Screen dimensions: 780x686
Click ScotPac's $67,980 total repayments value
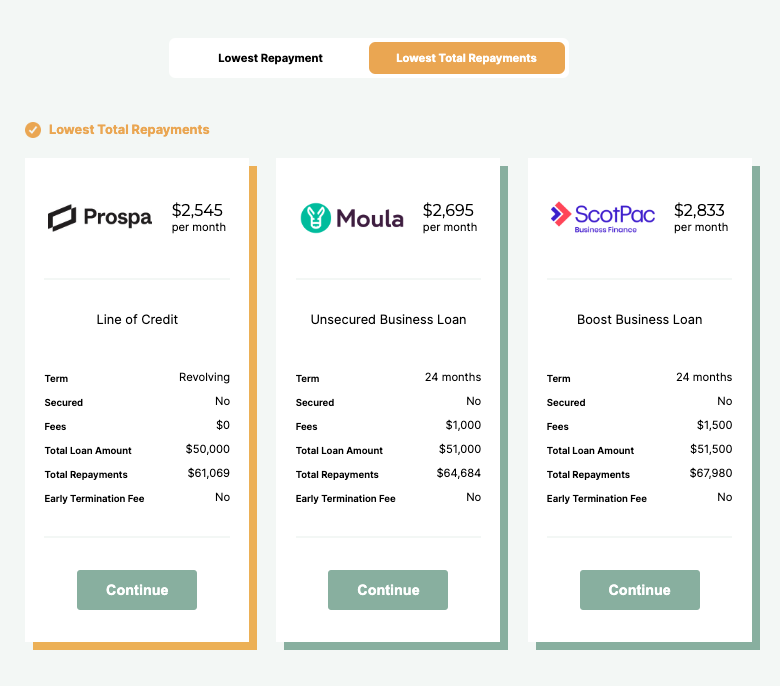point(710,473)
